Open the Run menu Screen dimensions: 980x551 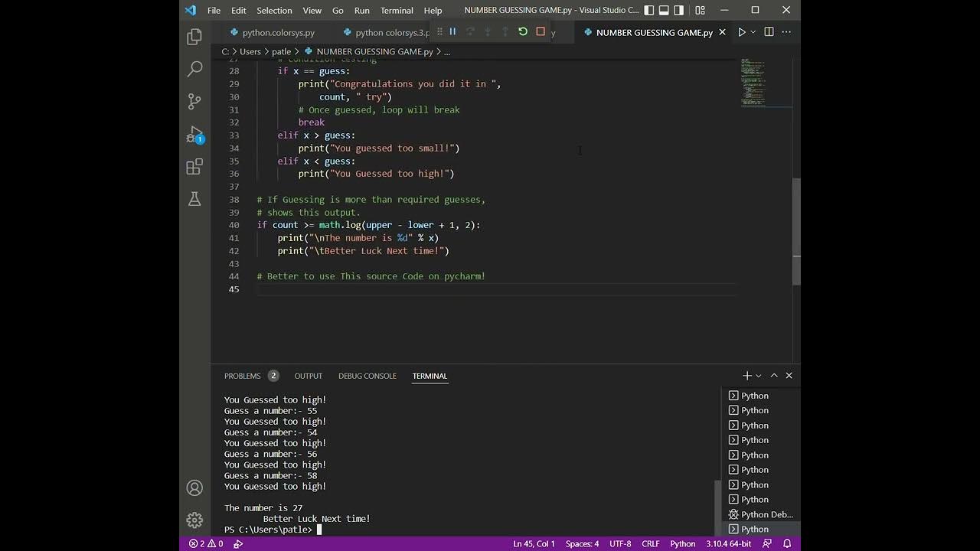[361, 10]
